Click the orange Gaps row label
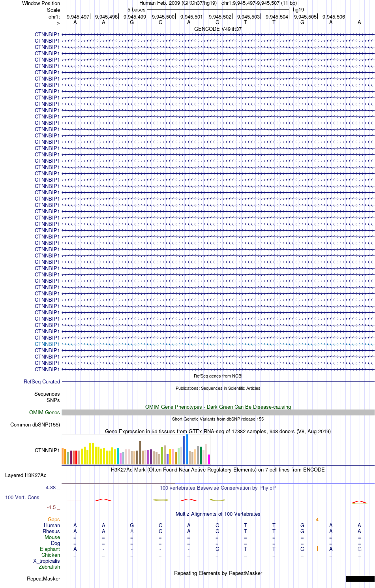Screen dimensions: 375x588 (x=54, y=519)
